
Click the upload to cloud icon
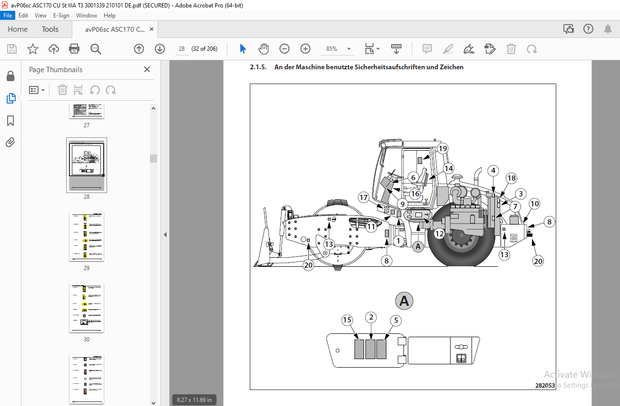click(x=53, y=49)
